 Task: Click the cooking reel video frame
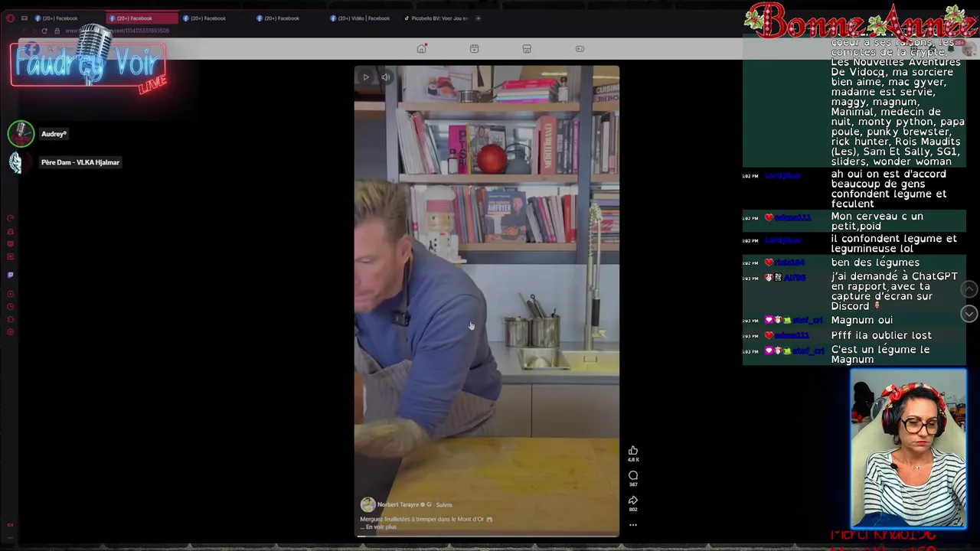coord(487,301)
